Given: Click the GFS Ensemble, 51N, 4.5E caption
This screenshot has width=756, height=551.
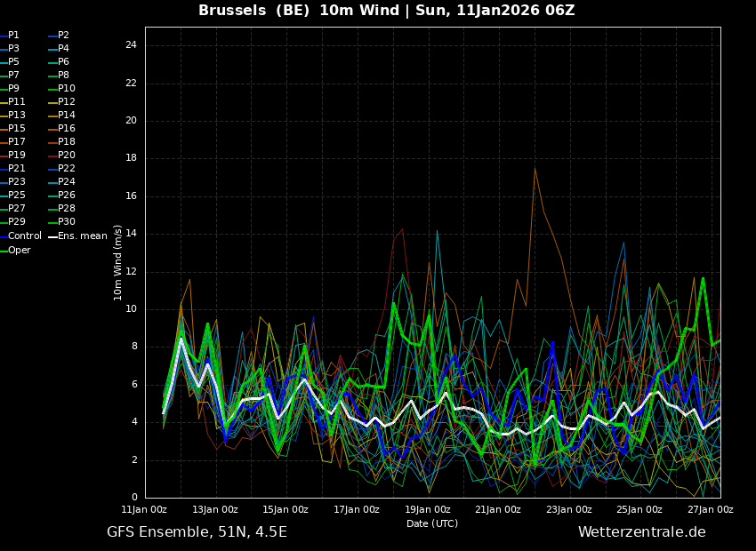Looking at the screenshot, I should click(197, 532).
